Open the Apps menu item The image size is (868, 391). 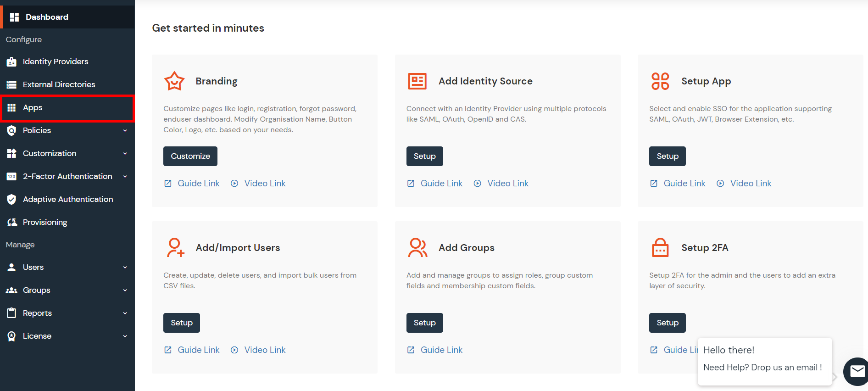pos(33,107)
